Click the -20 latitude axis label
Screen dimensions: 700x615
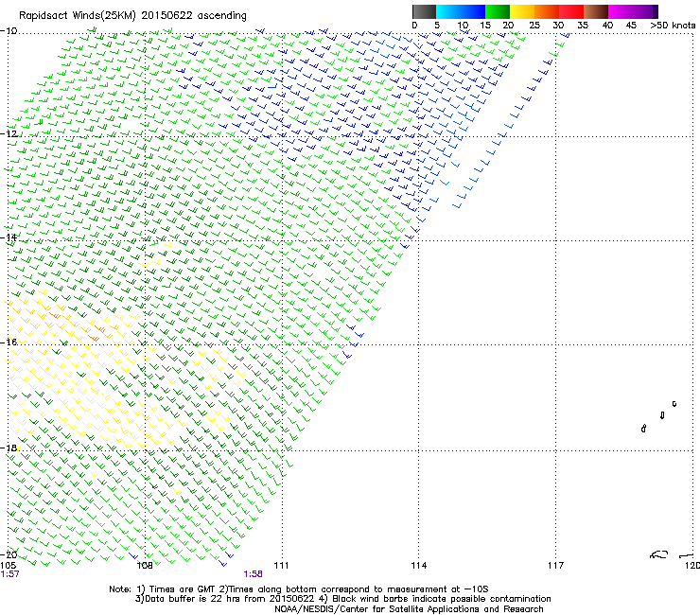coord(9,554)
